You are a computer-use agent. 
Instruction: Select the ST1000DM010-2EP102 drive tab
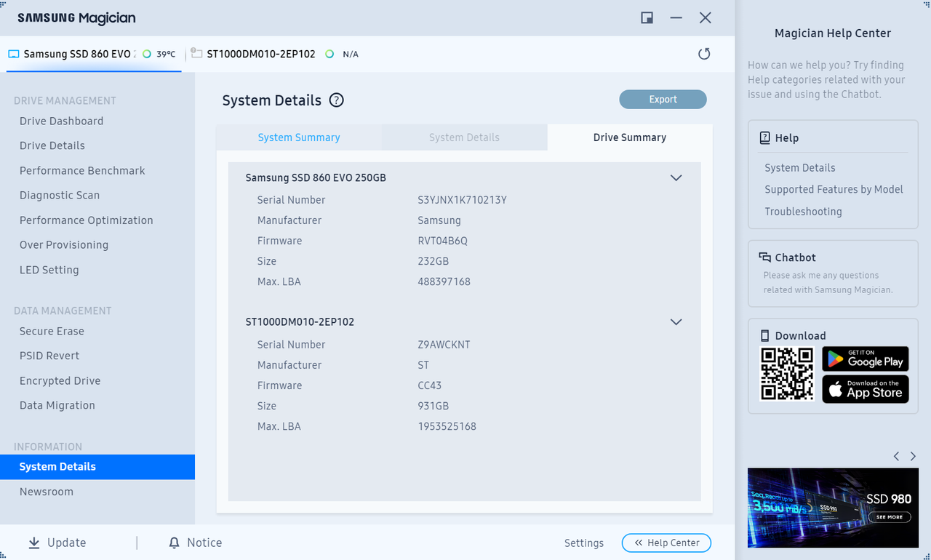(x=273, y=54)
